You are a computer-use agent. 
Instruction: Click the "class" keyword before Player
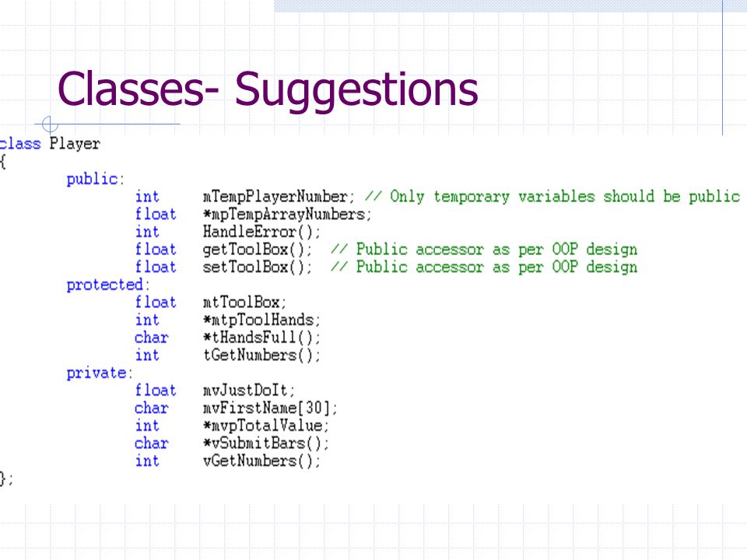click(x=20, y=144)
